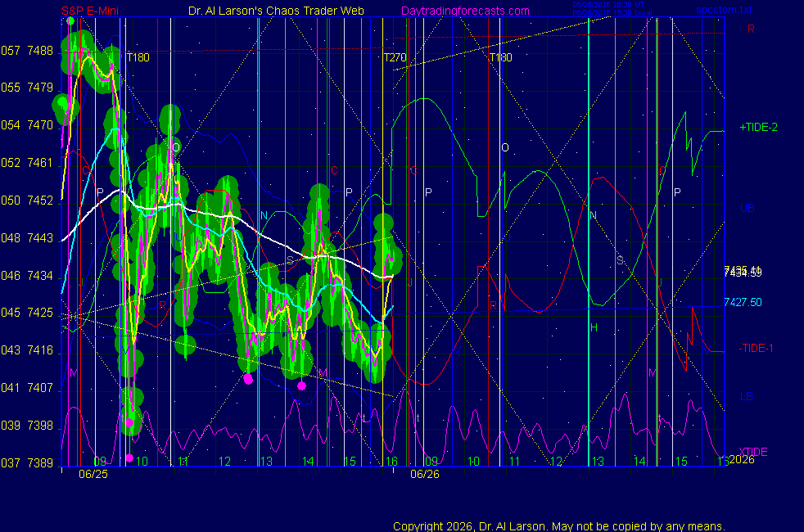
Task: Click the copyright notice text
Action: click(x=559, y=526)
